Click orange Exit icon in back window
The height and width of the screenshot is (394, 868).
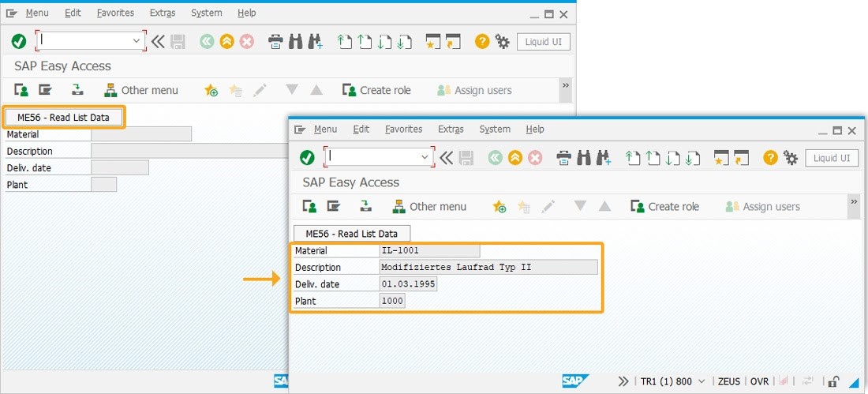tap(226, 42)
